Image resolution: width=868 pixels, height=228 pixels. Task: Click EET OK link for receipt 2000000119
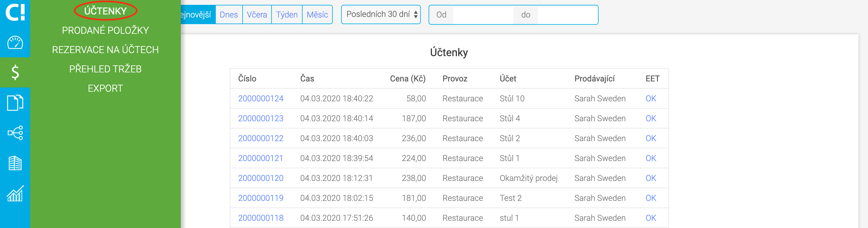point(651,198)
